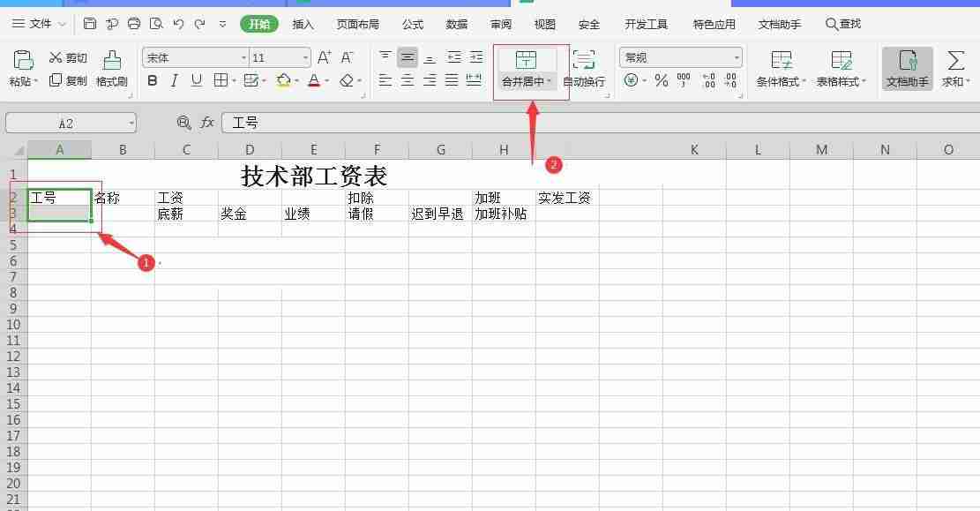
Task: Expand the 合并居中 dropdown arrow
Action: pos(550,81)
